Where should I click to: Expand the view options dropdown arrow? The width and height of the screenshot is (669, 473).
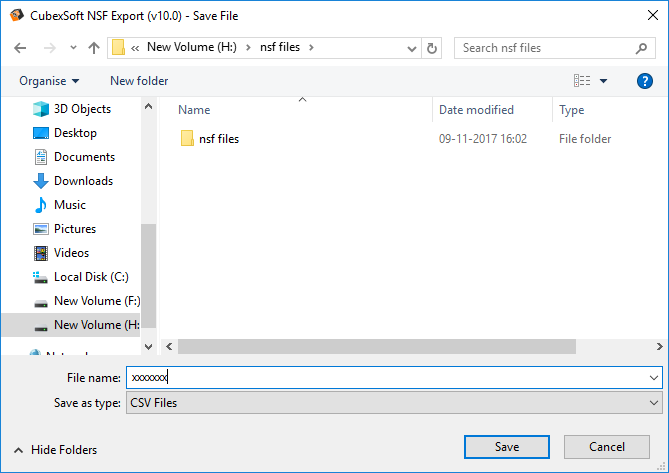tap(604, 81)
